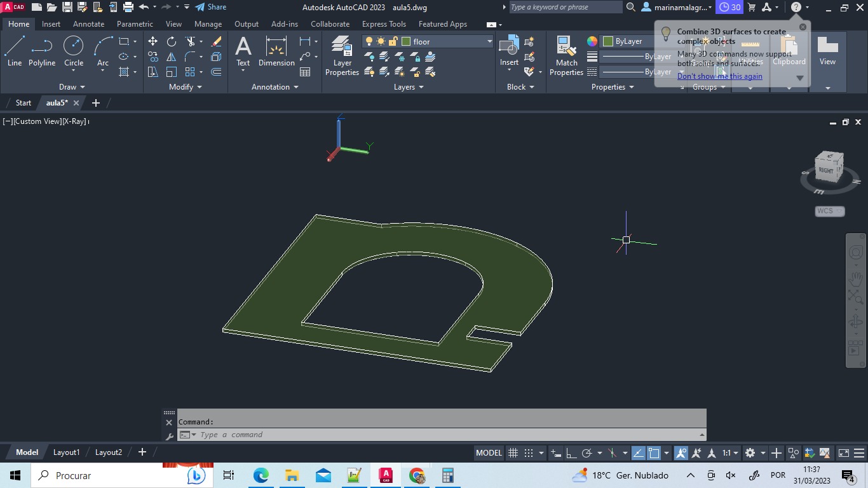Switch to the Layout2 tab
This screenshot has width=868, height=488.
[108, 452]
